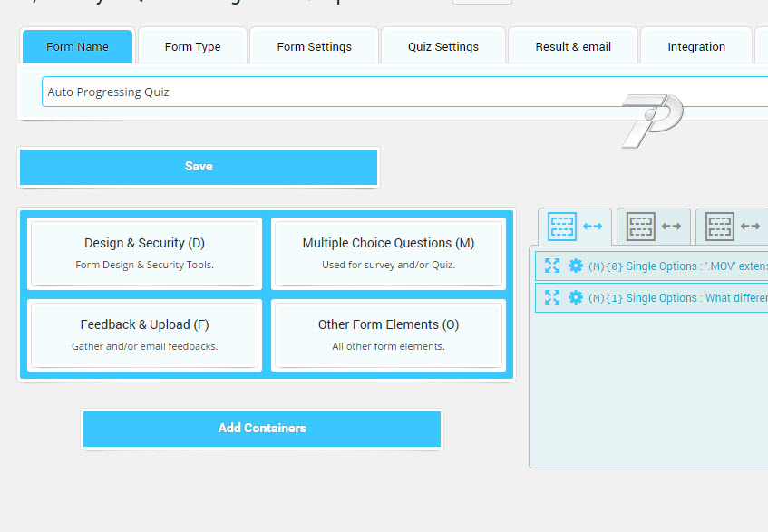
Task: Click the 7P logo watermark
Action: 652,120
